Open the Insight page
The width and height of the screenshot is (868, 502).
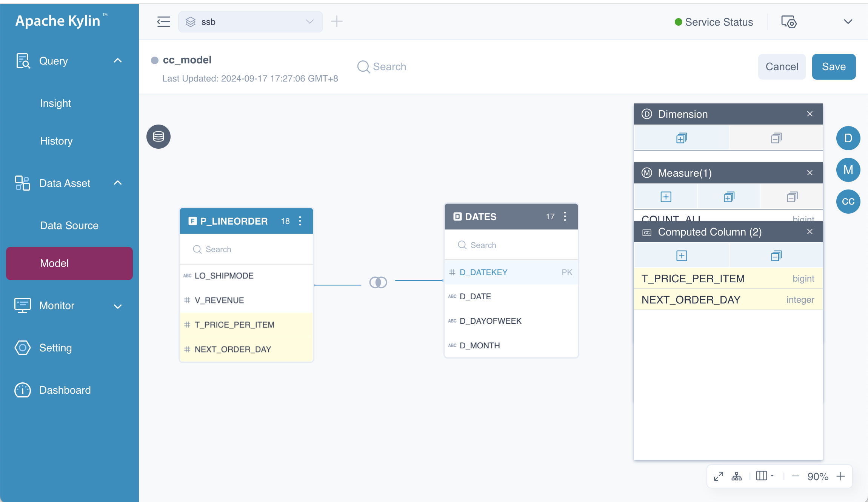click(x=56, y=103)
